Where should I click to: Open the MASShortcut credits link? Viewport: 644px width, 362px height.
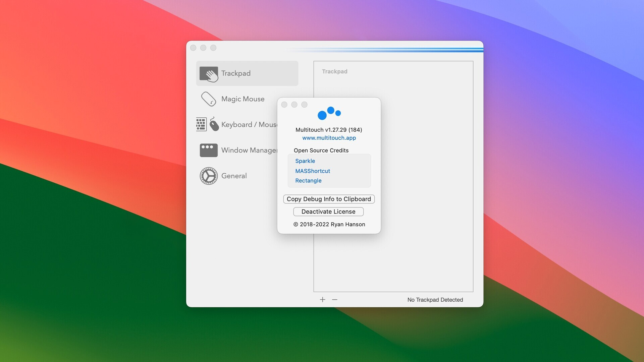(x=312, y=171)
